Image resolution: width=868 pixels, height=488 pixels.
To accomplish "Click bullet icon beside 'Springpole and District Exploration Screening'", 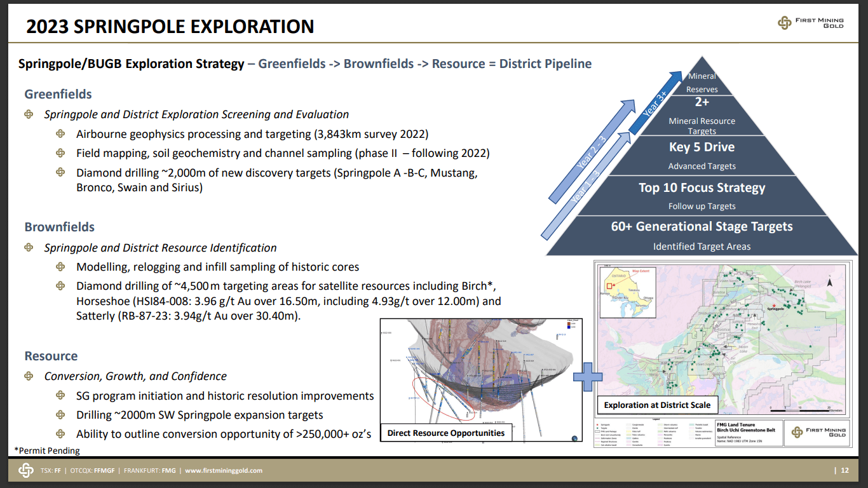I will tap(29, 114).
